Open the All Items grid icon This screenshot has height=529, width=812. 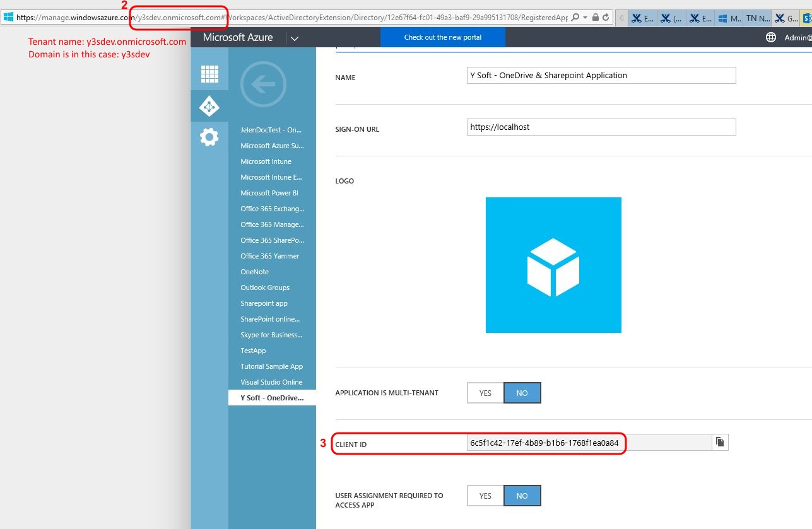click(209, 74)
